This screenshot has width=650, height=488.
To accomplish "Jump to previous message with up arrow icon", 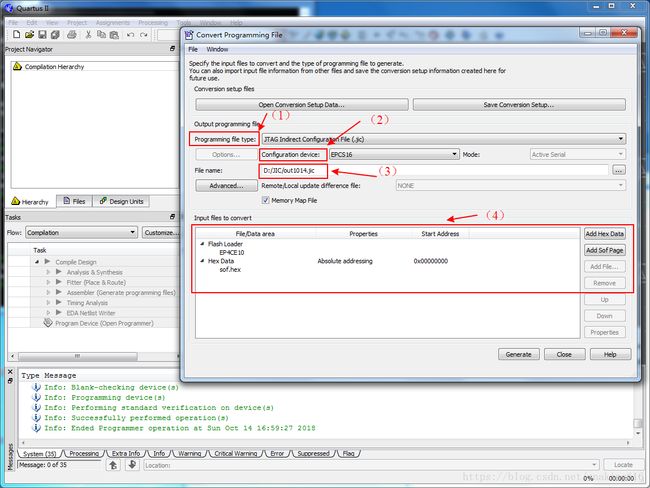I will [x=113, y=465].
